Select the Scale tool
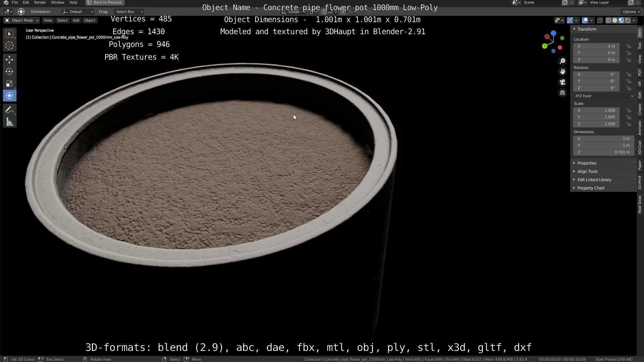The height and width of the screenshot is (362, 644). (9, 84)
